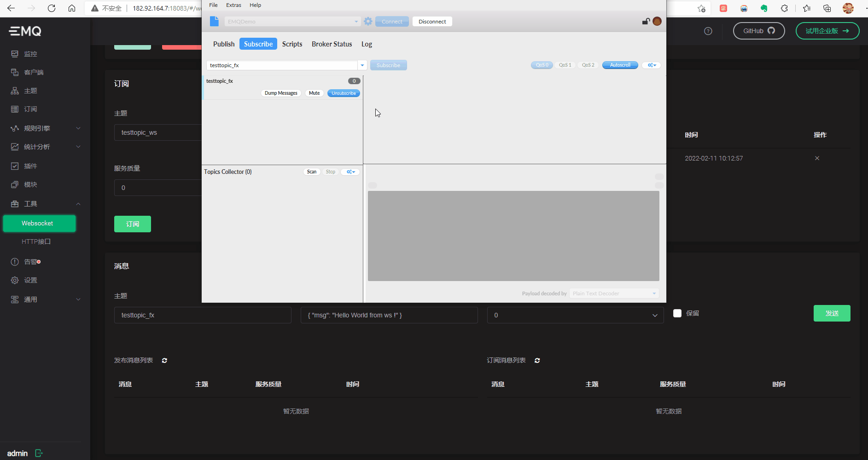Open HTTP接口 in the tools submenu
The image size is (868, 460).
click(x=36, y=241)
